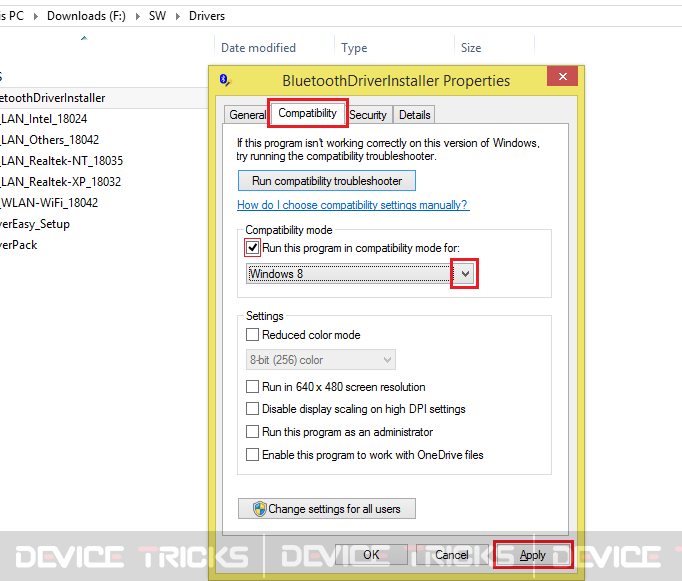Select the LAN_Realtek-NT_18035 file
Image resolution: width=682 pixels, height=581 pixels.
tap(61, 161)
